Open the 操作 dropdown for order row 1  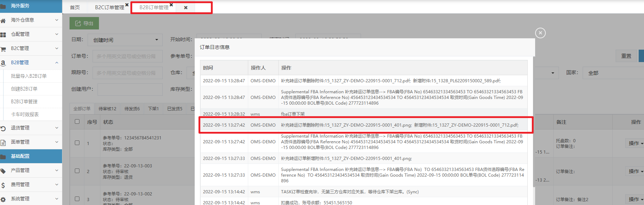[635, 143]
